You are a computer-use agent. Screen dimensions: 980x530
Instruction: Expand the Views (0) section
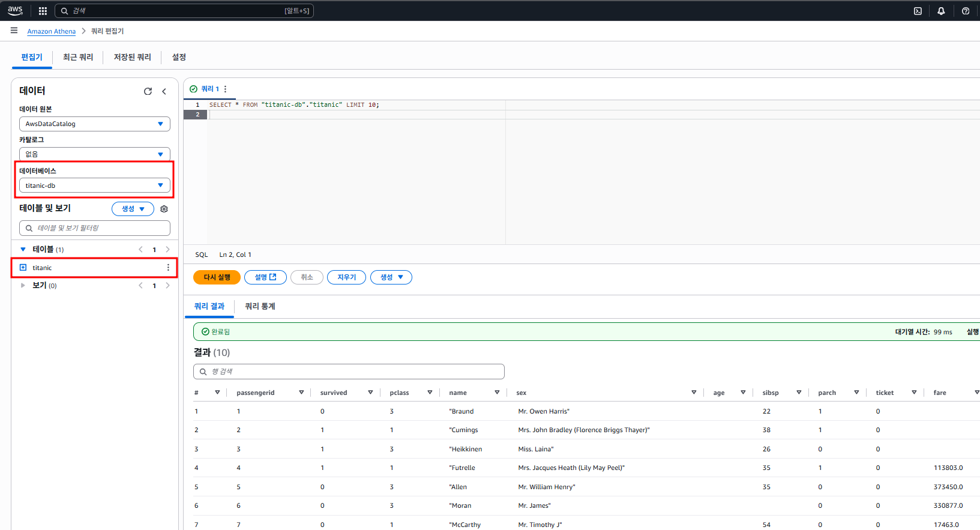pyautogui.click(x=23, y=285)
